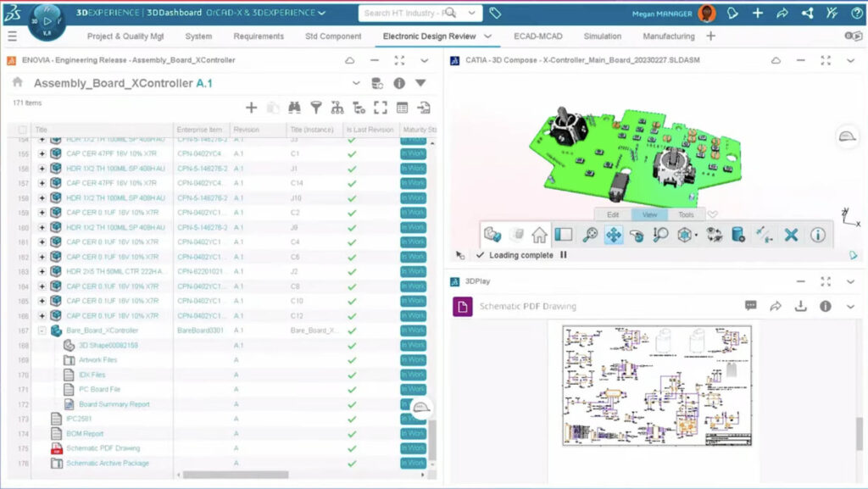Image resolution: width=868 pixels, height=489 pixels.
Task: Switch to the ECAD-MCAD tab
Action: 537,36
